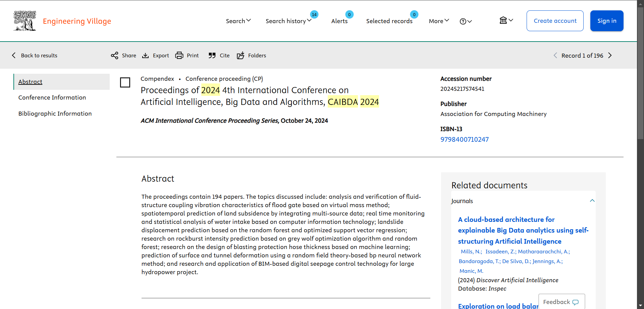Click the Engineering Village tree logo
644x309 pixels.
pyautogui.click(x=24, y=21)
